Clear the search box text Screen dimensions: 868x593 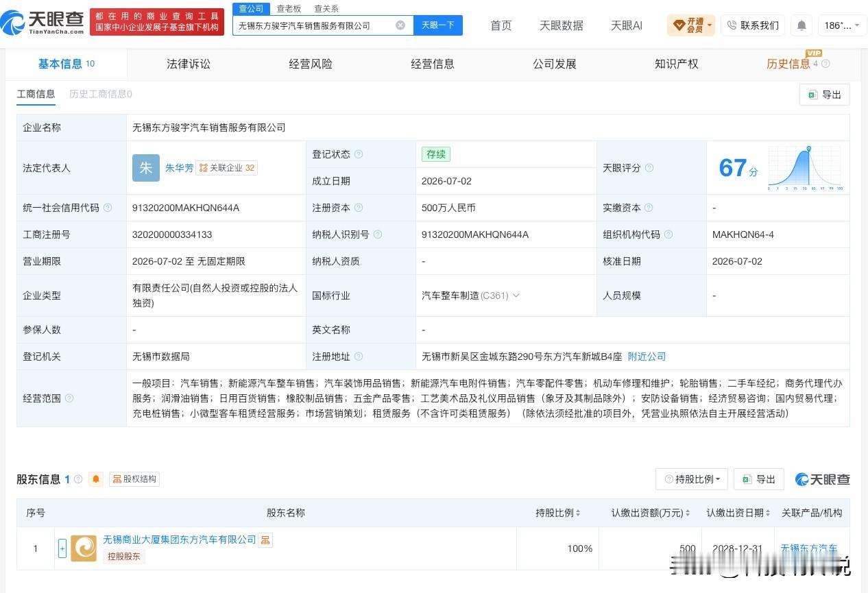(400, 25)
